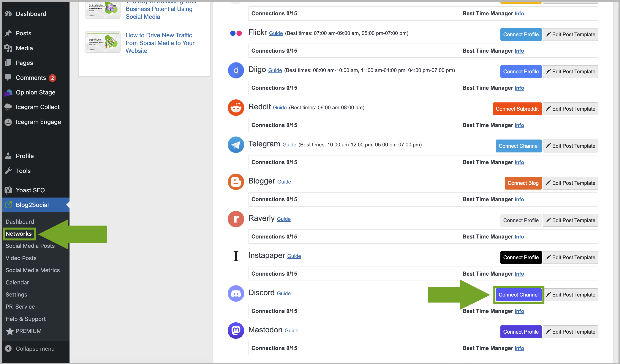The height and width of the screenshot is (364, 620).
Task: Click the Collapse menu arrow icon
Action: tap(8, 349)
